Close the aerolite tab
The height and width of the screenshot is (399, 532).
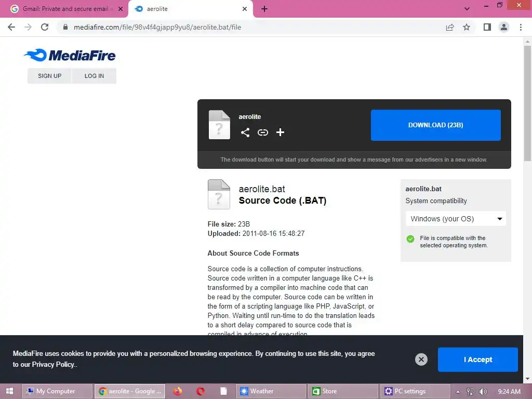tap(245, 9)
